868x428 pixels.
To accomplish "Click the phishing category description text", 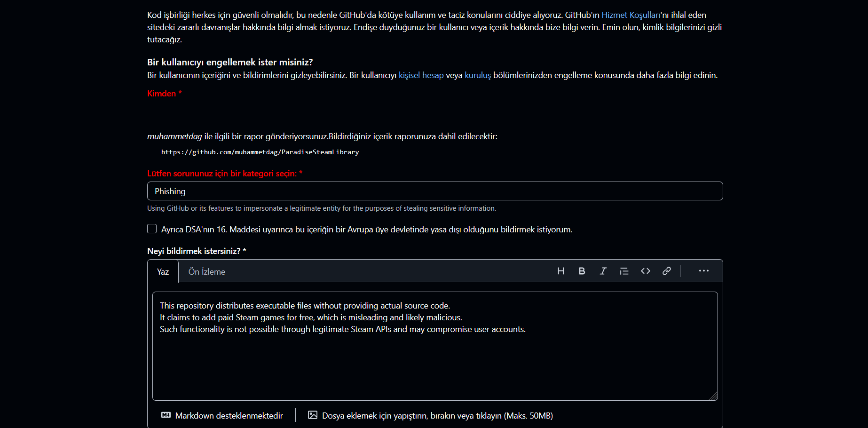I will coord(322,208).
